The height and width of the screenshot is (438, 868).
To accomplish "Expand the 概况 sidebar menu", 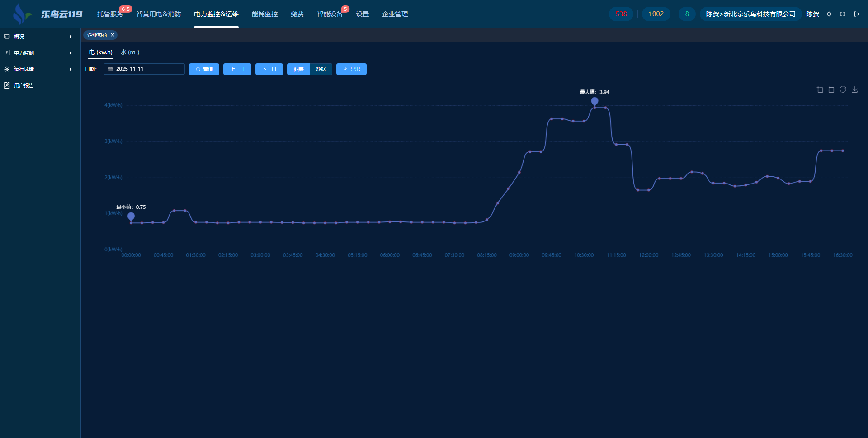I will tap(40, 37).
